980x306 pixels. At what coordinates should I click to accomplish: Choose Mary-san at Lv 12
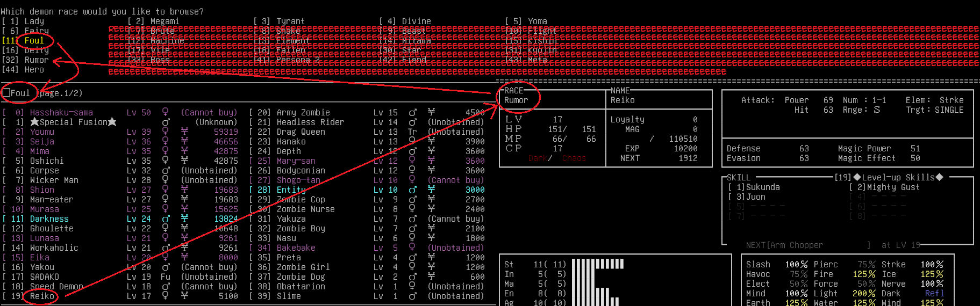[367, 161]
